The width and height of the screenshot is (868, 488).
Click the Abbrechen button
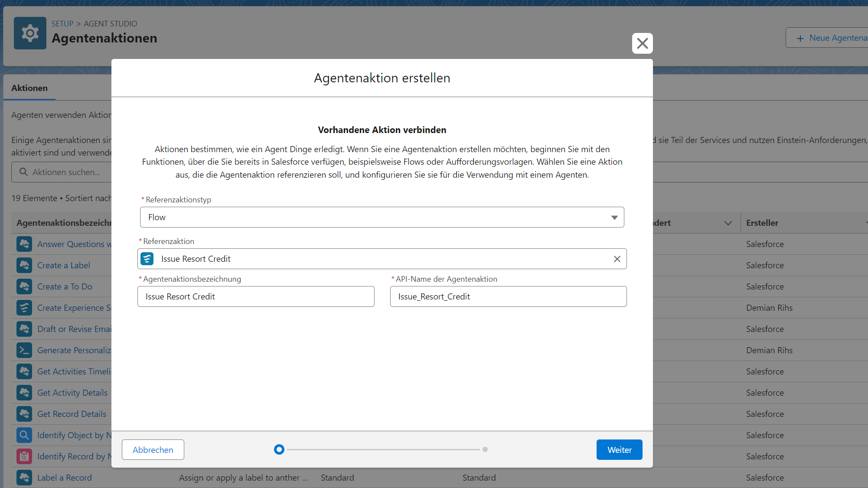(x=153, y=450)
